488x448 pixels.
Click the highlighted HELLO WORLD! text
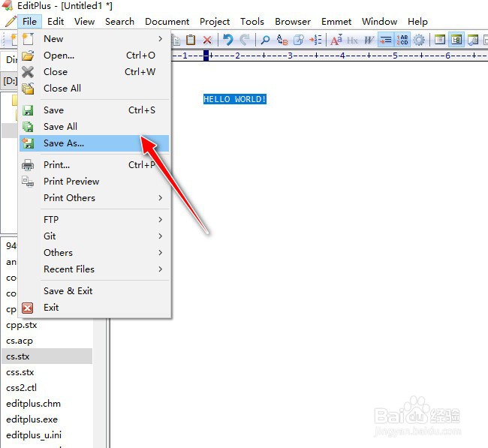pyautogui.click(x=235, y=99)
